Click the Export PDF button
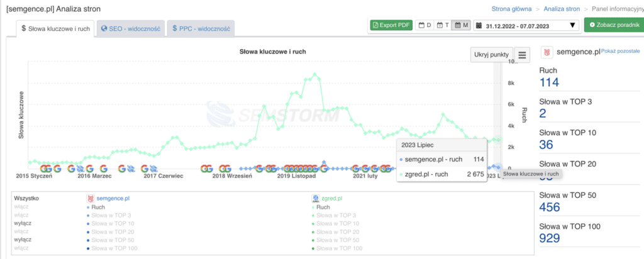 pyautogui.click(x=391, y=25)
